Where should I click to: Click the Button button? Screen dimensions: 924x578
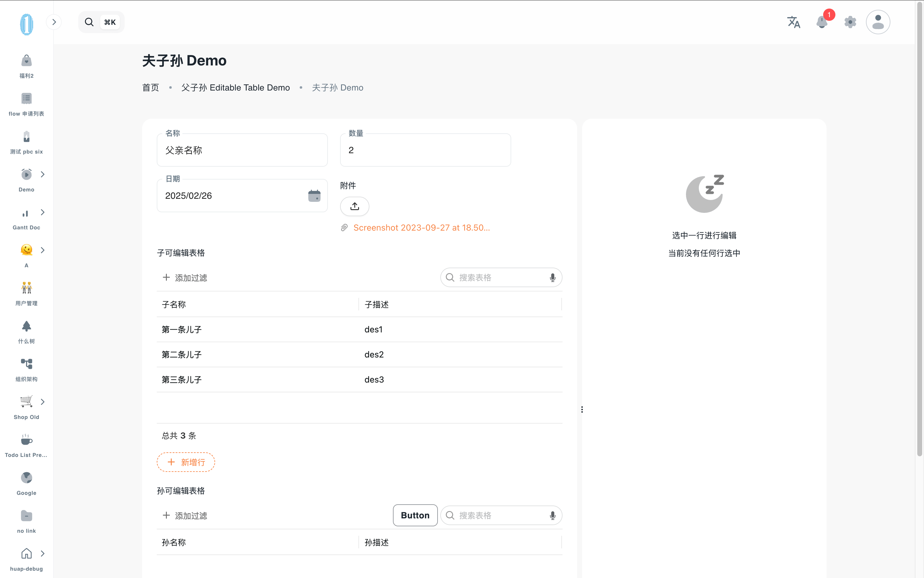[415, 515]
